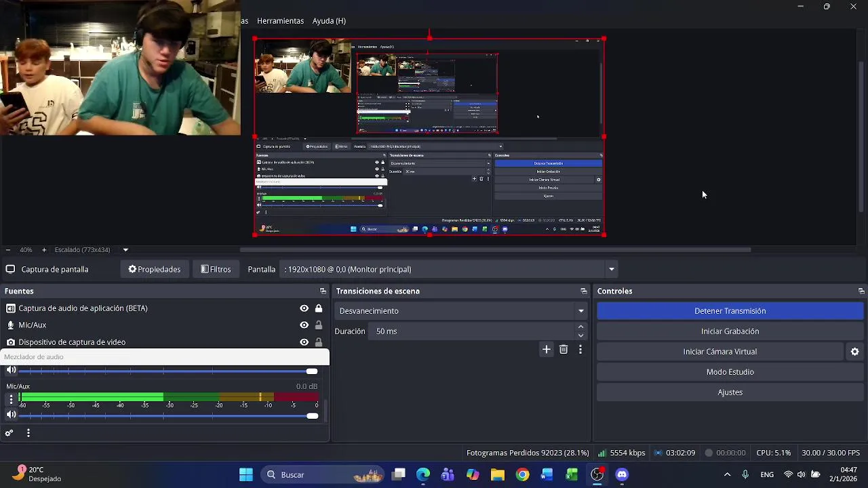Image resolution: width=868 pixels, height=488 pixels.
Task: Open File Explorer from the taskbar
Action: (x=498, y=474)
